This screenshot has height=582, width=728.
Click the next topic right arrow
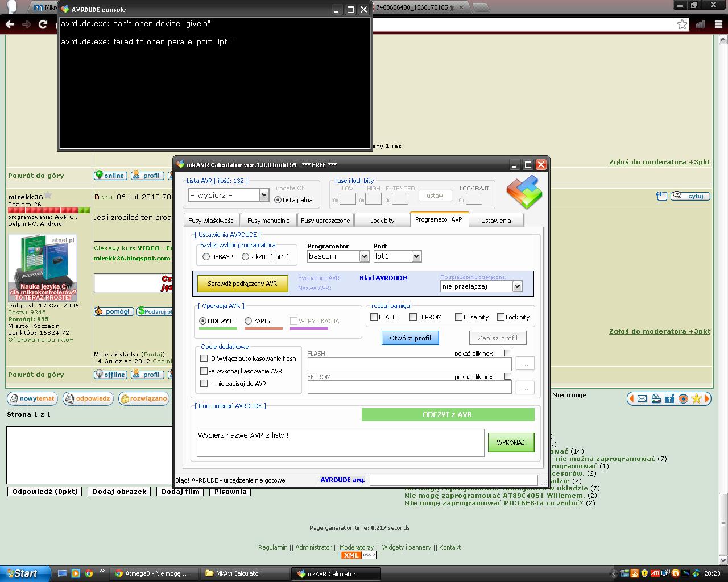coord(708,398)
